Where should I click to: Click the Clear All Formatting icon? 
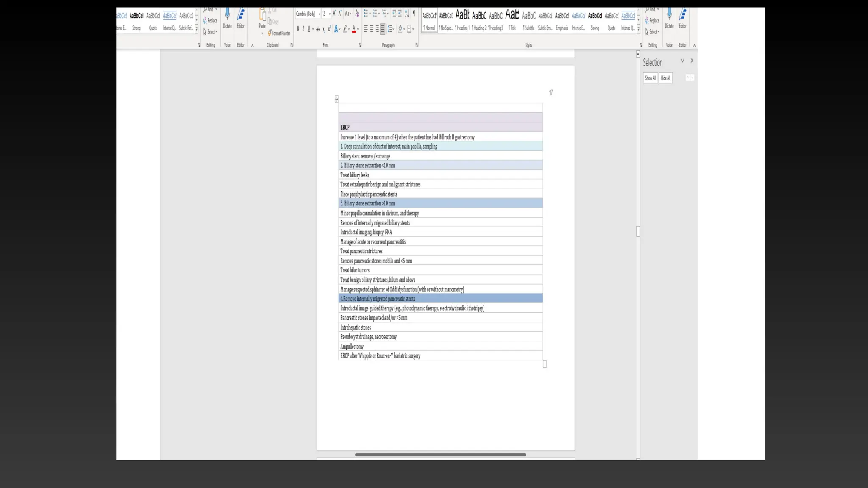(x=357, y=14)
